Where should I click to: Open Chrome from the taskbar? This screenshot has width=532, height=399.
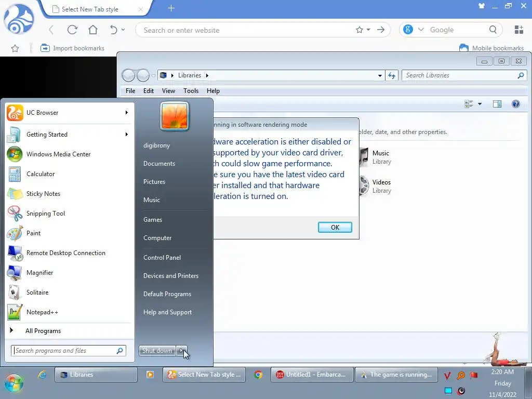point(258,375)
